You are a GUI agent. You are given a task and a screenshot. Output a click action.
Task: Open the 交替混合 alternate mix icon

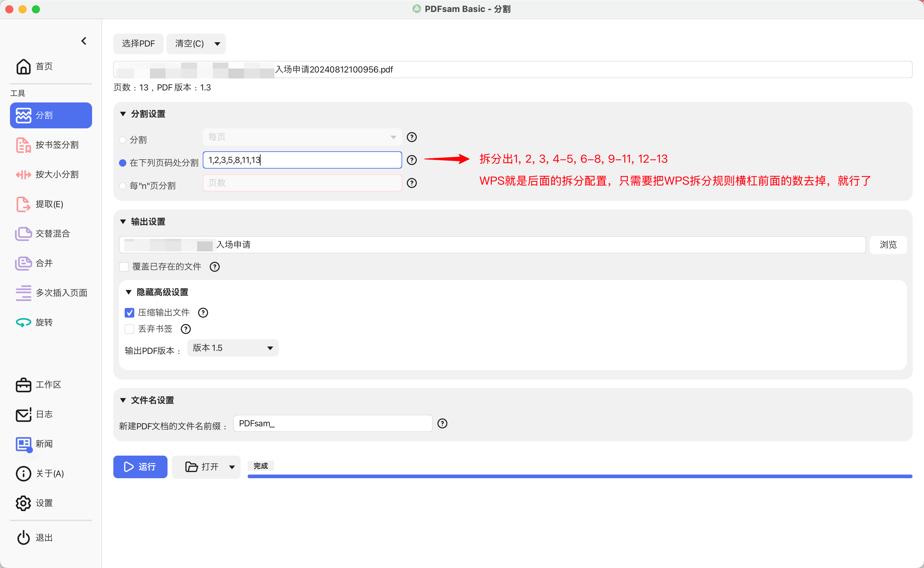coord(23,234)
